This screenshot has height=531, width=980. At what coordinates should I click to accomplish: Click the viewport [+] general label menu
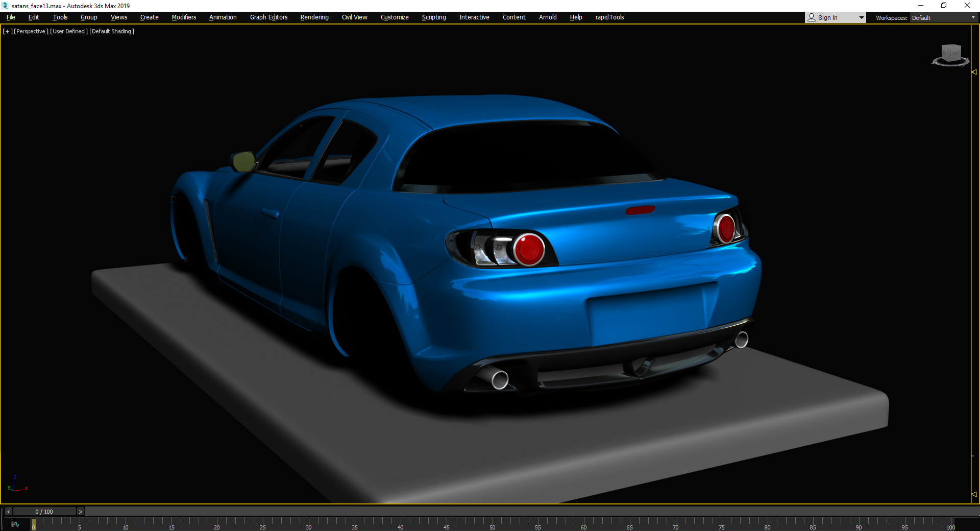point(8,31)
